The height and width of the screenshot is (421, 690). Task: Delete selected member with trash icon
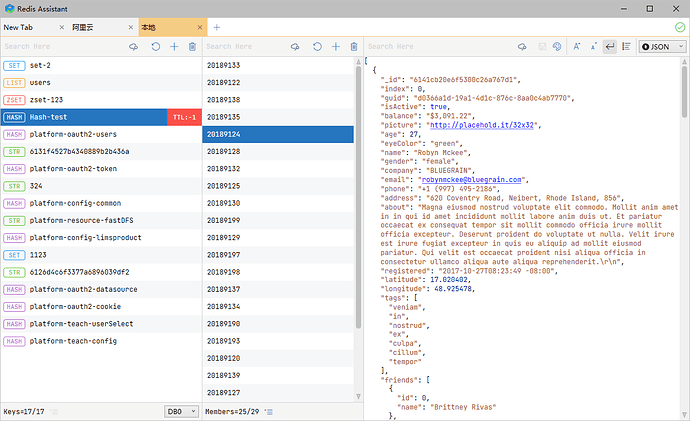[353, 47]
